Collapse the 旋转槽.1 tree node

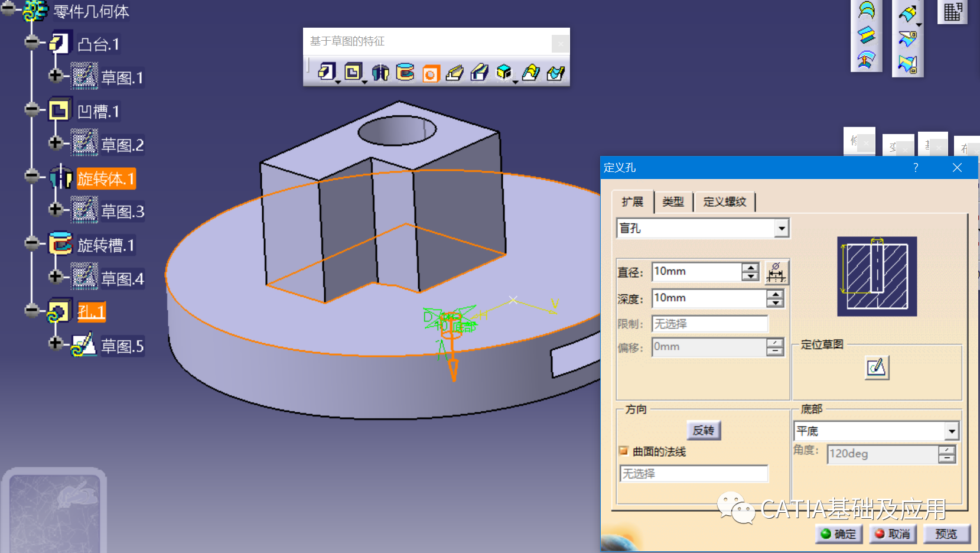pyautogui.click(x=32, y=243)
